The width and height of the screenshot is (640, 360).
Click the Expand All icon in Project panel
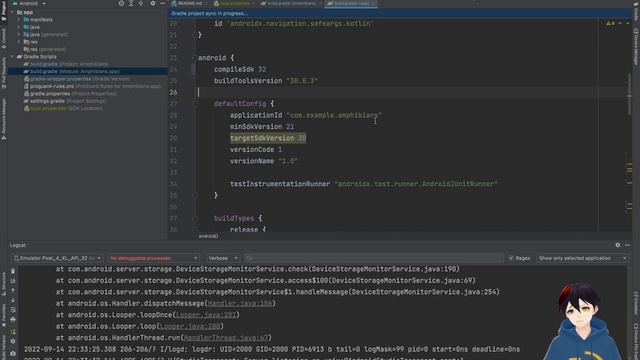coord(131,3)
